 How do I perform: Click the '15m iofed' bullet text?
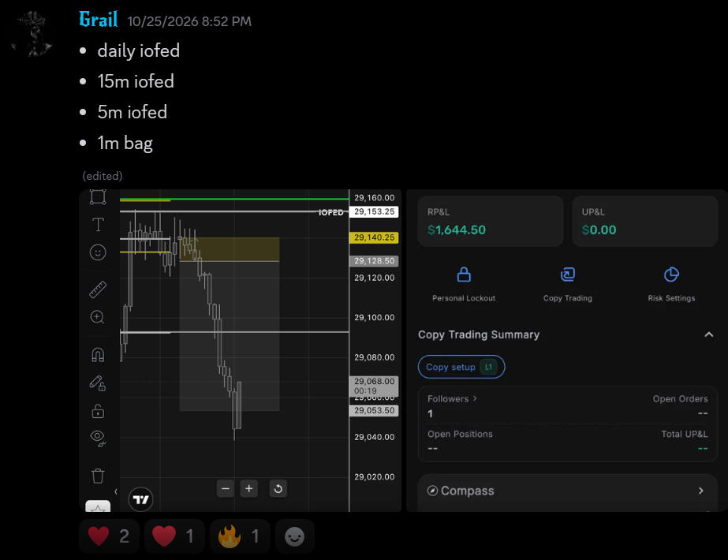(136, 81)
